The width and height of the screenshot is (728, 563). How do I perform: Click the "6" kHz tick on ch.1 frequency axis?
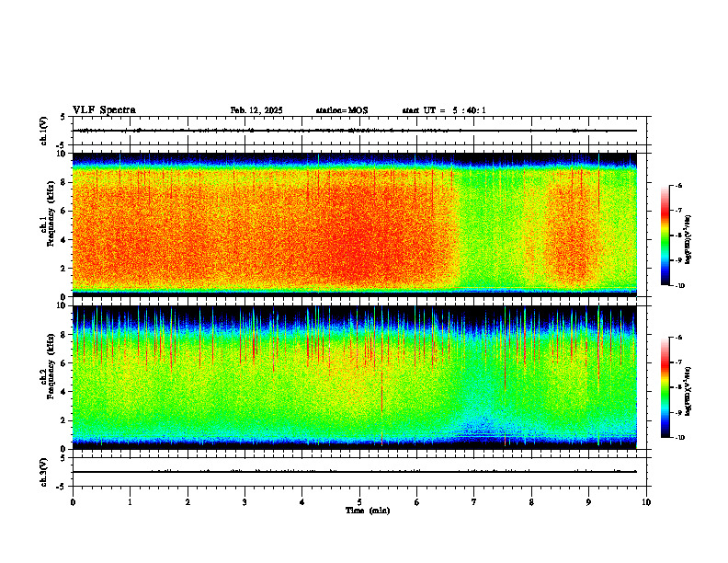[x=64, y=211]
